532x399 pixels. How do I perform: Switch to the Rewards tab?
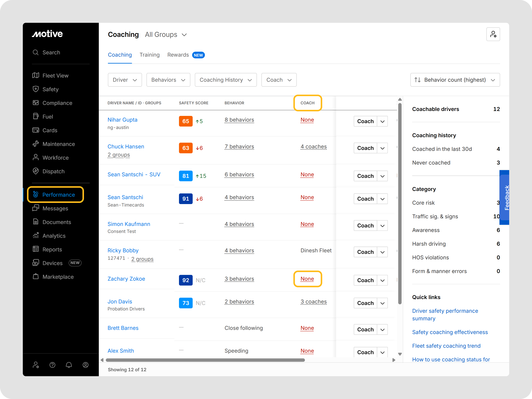[178, 55]
